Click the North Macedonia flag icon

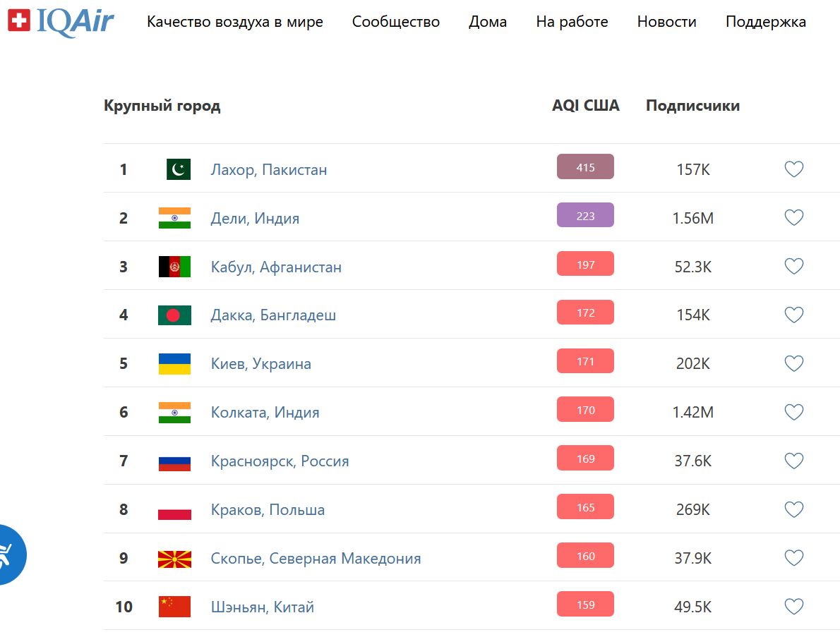[x=174, y=557]
